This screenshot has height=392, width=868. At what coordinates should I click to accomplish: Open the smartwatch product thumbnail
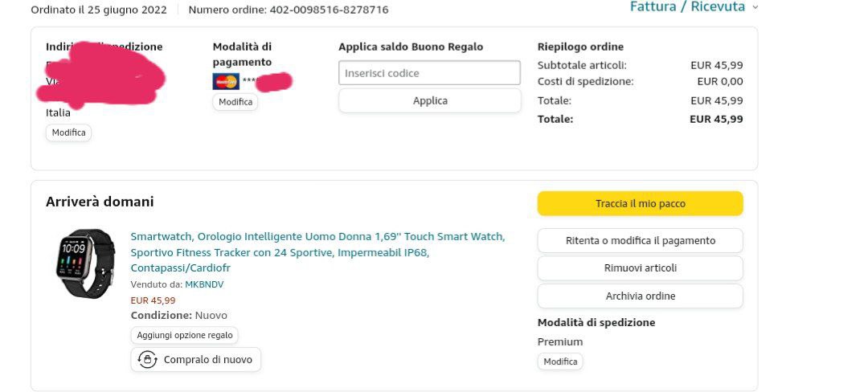[x=86, y=263]
